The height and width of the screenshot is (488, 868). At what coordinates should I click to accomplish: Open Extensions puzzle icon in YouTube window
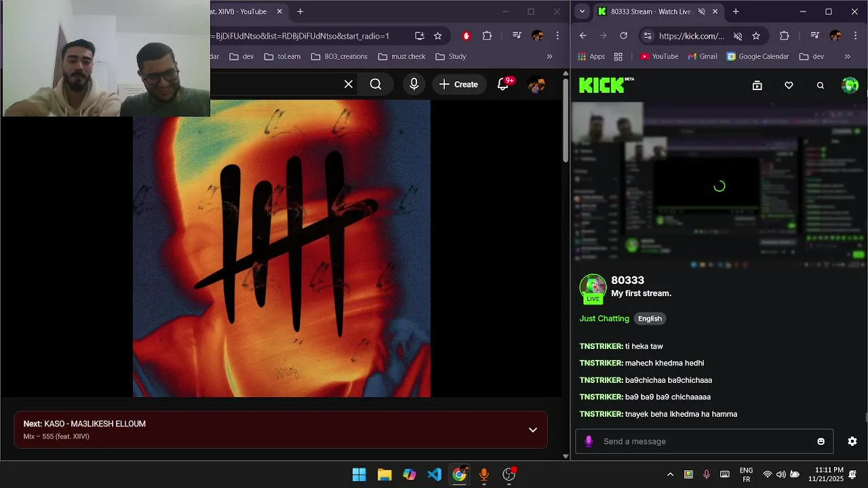(x=487, y=36)
